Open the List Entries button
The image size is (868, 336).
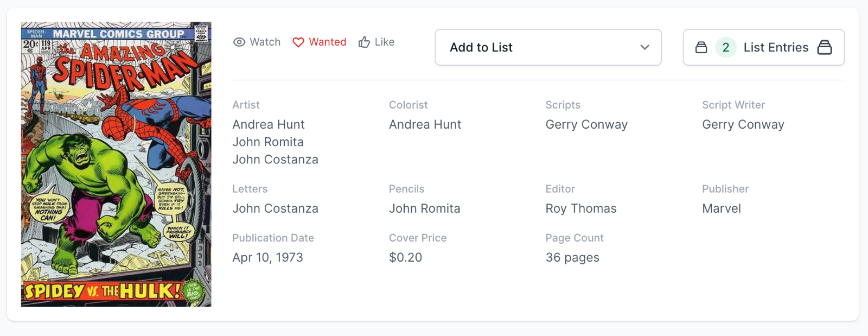(x=775, y=48)
